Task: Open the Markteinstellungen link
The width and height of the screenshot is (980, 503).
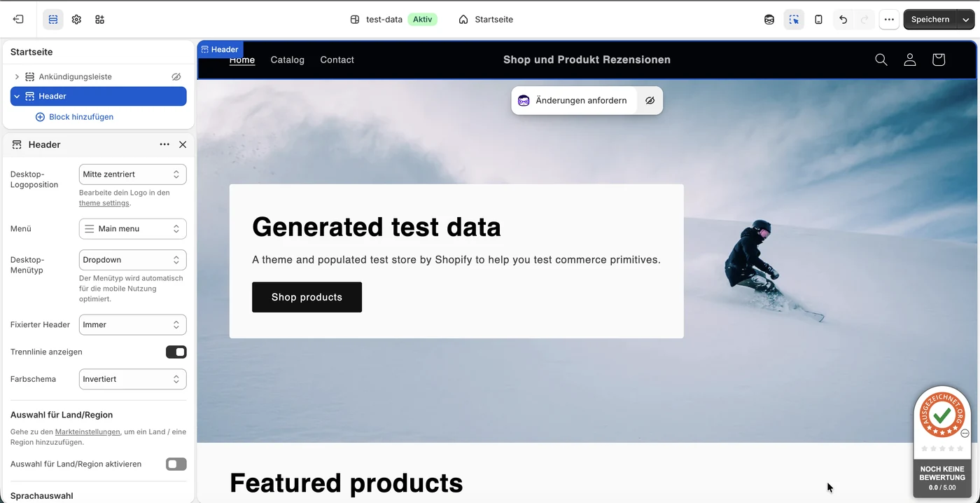Action: click(x=87, y=432)
